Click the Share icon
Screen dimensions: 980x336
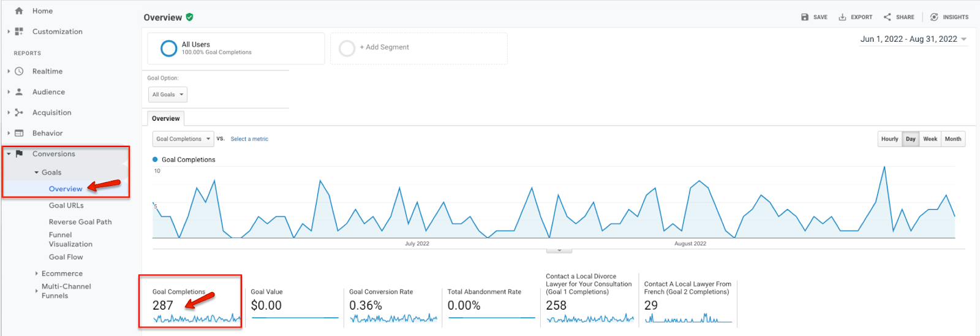(x=887, y=17)
